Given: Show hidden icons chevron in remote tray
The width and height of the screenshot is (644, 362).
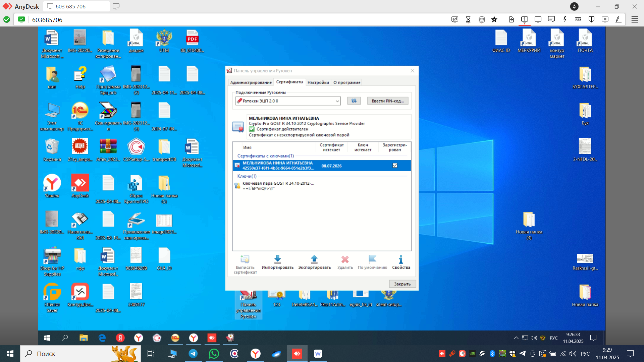Looking at the screenshot, I should [516, 338].
